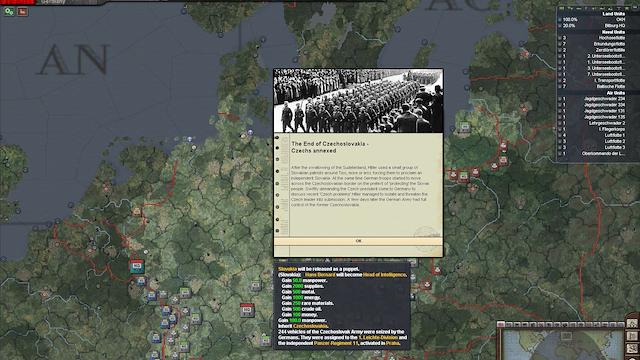The height and width of the screenshot is (360, 640).
Task: Click third button right of minimap
Action: point(632,348)
